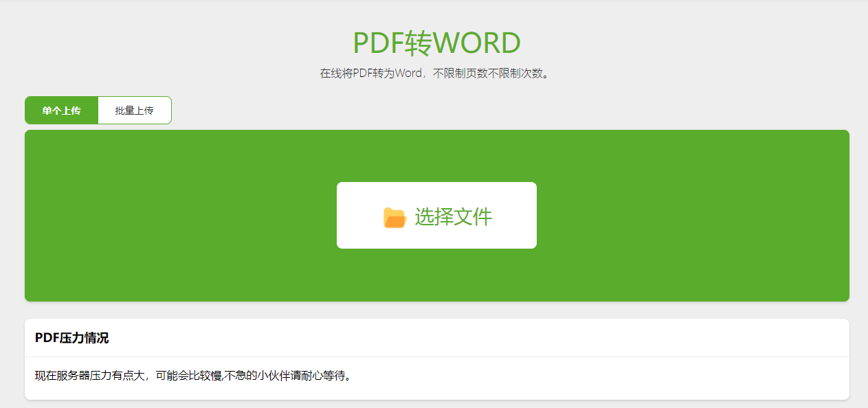The image size is (868, 408).
Task: Click the PDF转WORD page title
Action: [436, 43]
